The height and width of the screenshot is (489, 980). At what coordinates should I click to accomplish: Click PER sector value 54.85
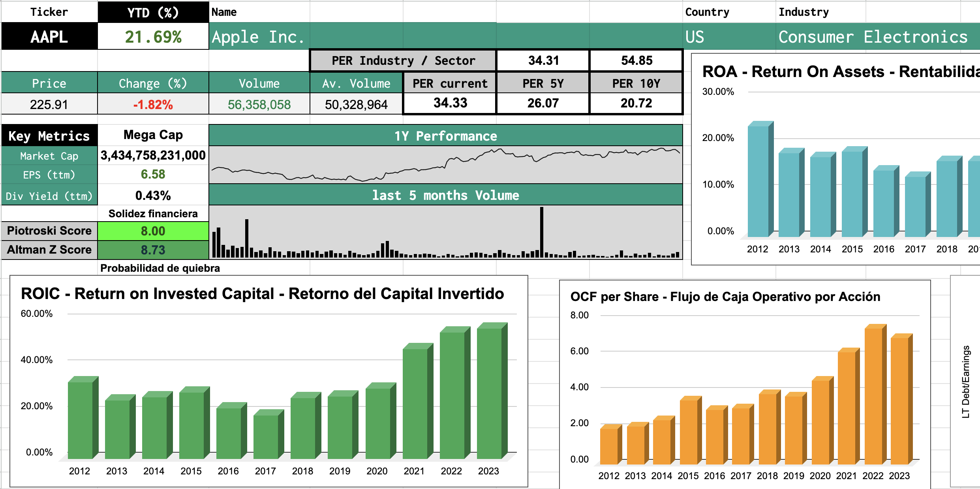click(x=636, y=60)
